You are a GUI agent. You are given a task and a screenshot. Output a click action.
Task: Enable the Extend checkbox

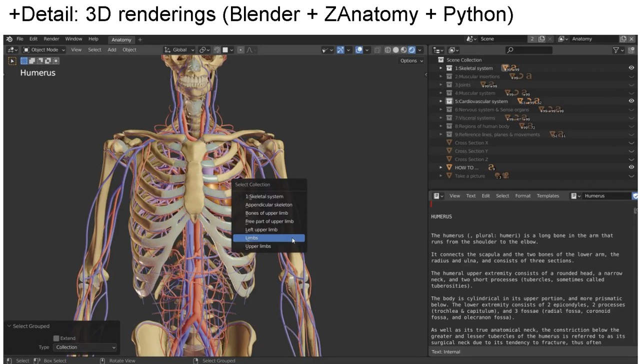pyautogui.click(x=56, y=338)
